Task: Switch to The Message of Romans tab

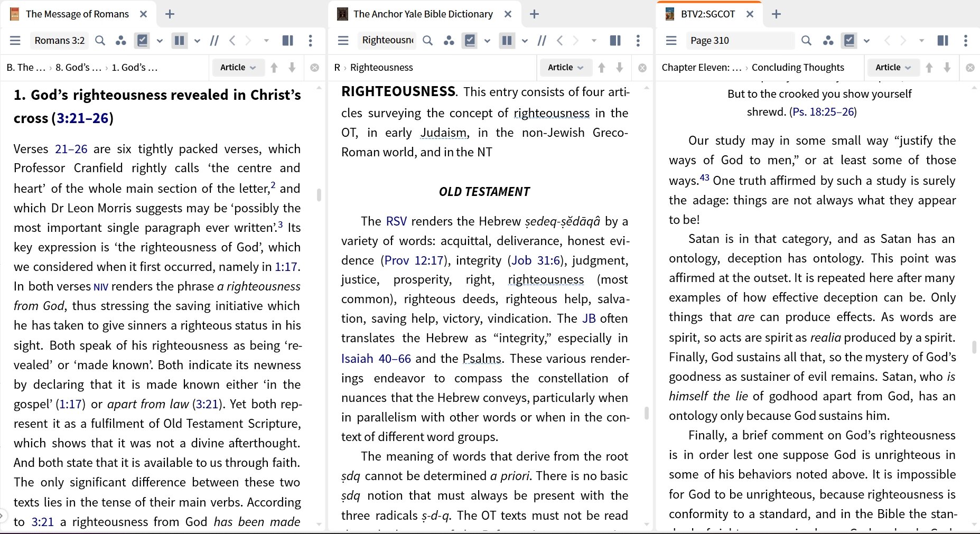Action: 77,14
